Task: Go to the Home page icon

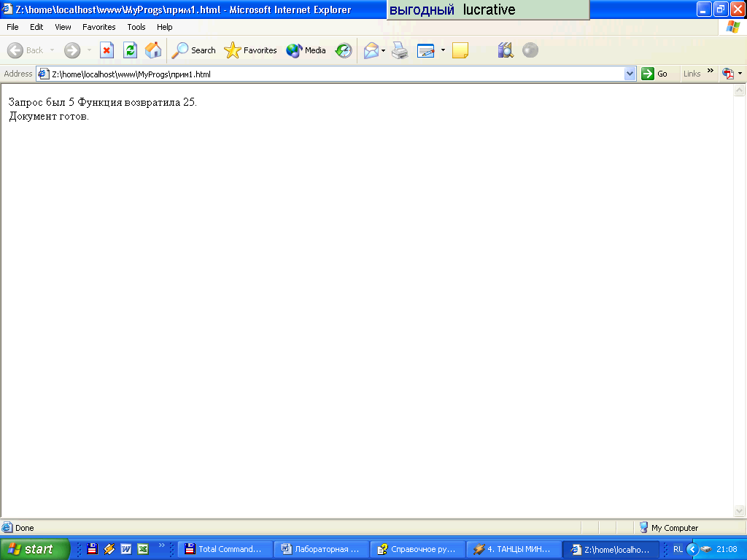Action: point(153,50)
